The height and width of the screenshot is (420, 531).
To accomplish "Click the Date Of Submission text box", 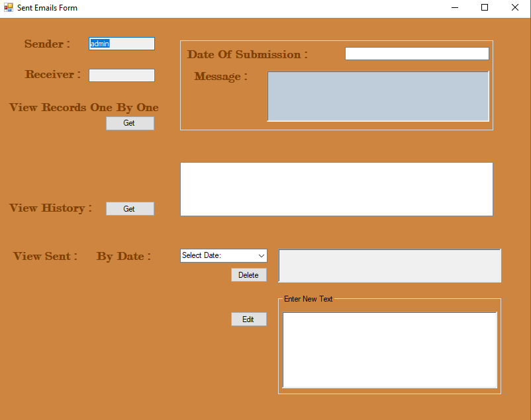I will 417,54.
